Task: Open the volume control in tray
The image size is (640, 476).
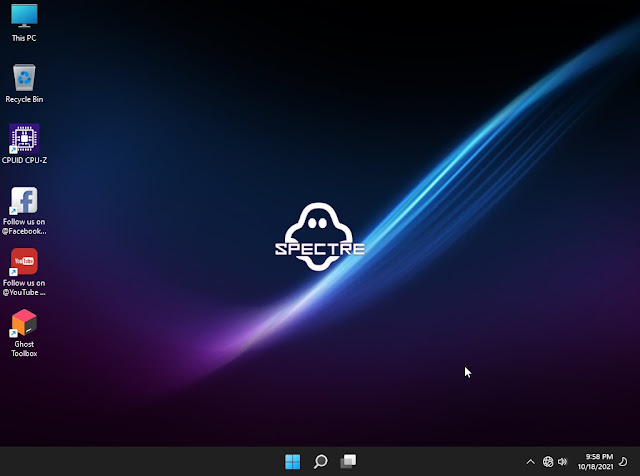Action: tap(562, 462)
